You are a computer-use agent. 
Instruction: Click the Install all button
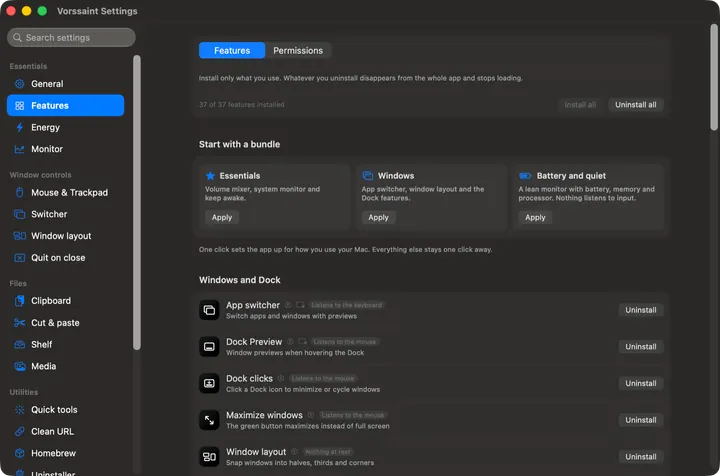tap(580, 105)
